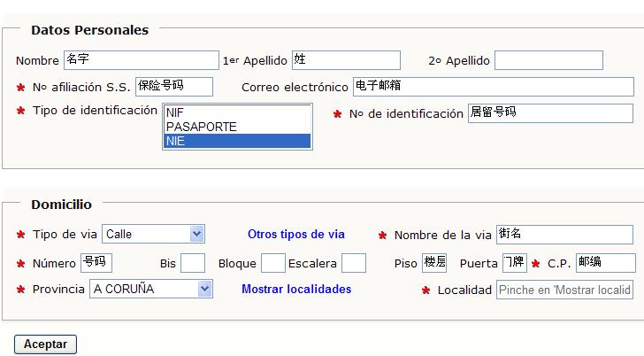Image resolution: width=644 pixels, height=356 pixels.
Task: Click the Mostrar localidades link
Action: tap(296, 290)
